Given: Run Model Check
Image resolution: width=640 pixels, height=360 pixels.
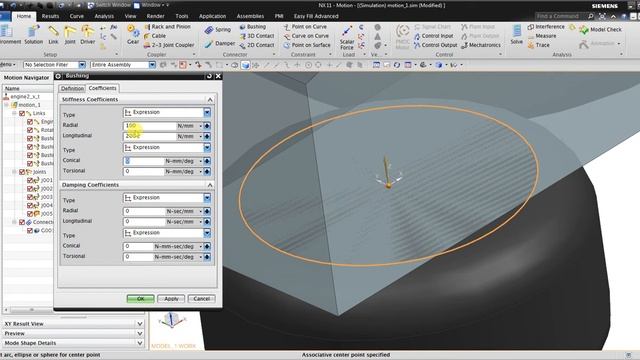Looking at the screenshot, I should click(600, 30).
